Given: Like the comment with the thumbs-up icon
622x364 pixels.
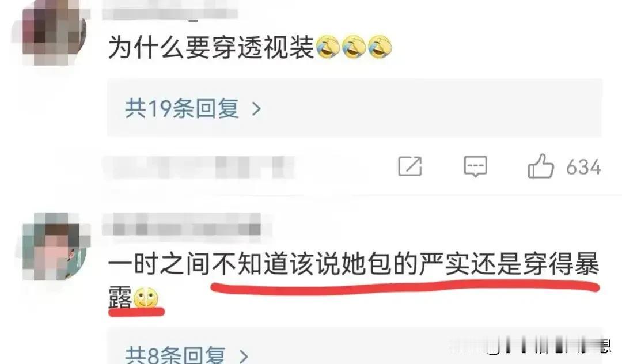Looking at the screenshot, I should click(x=541, y=166).
